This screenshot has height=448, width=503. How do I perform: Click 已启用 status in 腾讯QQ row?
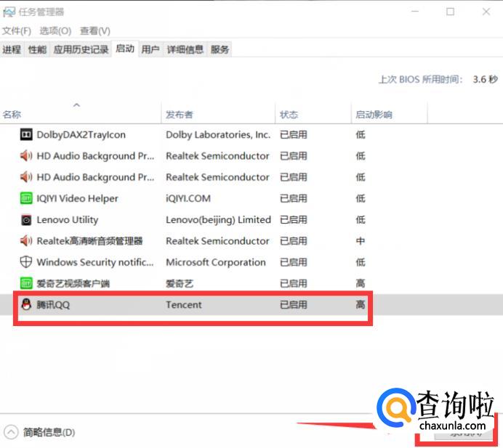coord(293,304)
